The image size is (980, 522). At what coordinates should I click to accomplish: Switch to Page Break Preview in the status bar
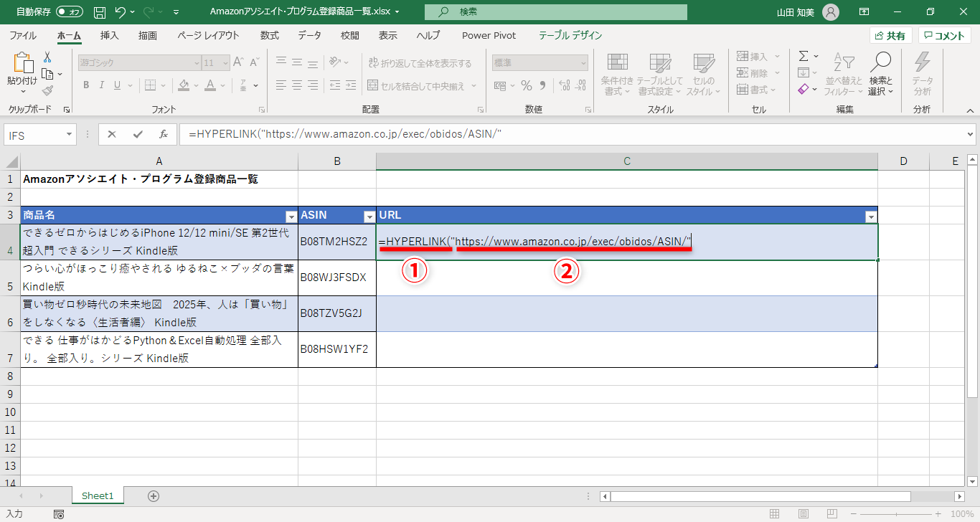[831, 514]
